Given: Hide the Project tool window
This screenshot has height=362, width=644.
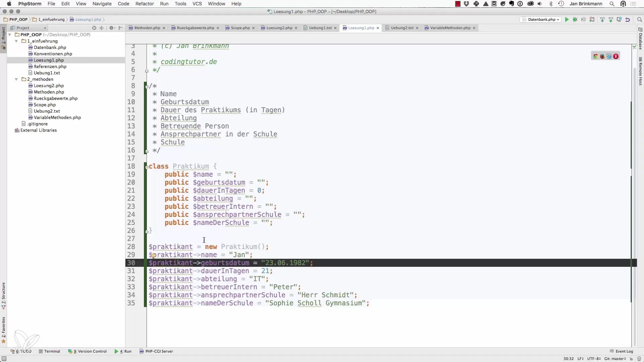Looking at the screenshot, I should click(121, 28).
